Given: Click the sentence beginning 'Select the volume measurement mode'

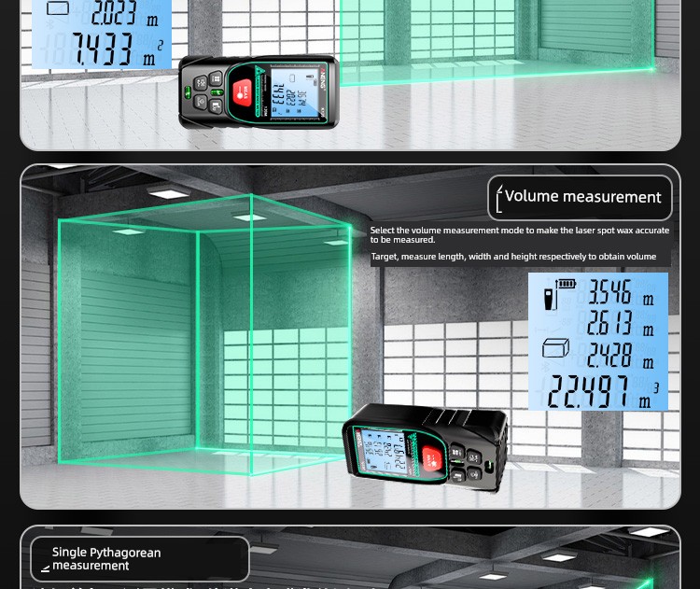Looking at the screenshot, I should click(519, 235).
